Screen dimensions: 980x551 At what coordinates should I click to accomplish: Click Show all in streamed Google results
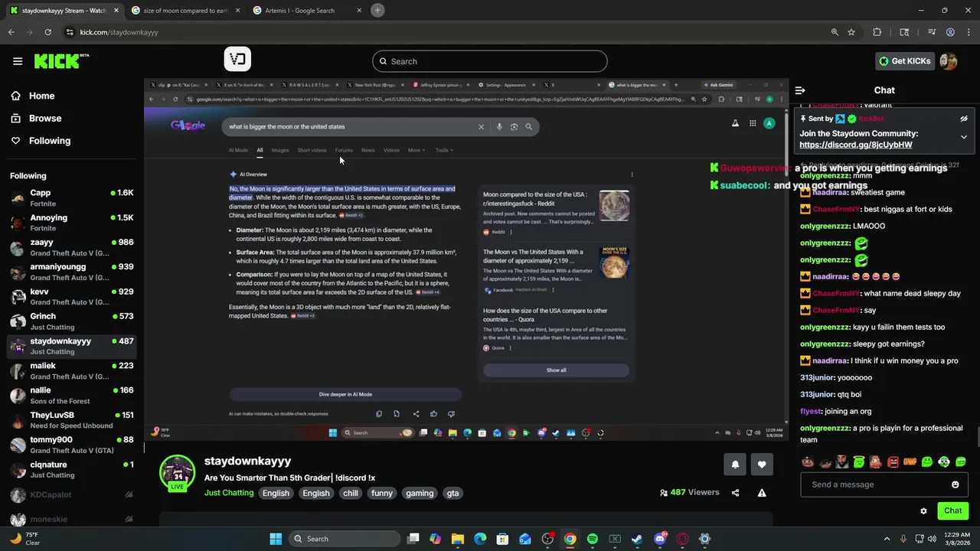click(557, 370)
